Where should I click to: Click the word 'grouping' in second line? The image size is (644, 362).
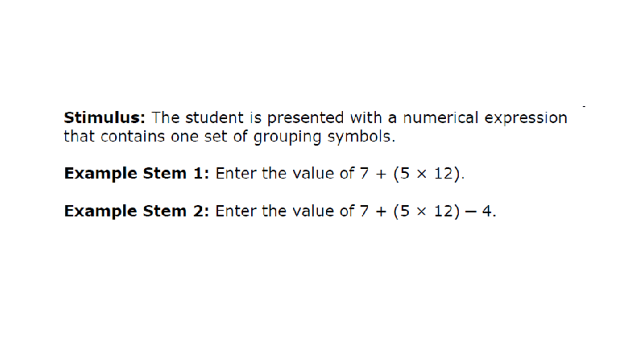point(287,138)
